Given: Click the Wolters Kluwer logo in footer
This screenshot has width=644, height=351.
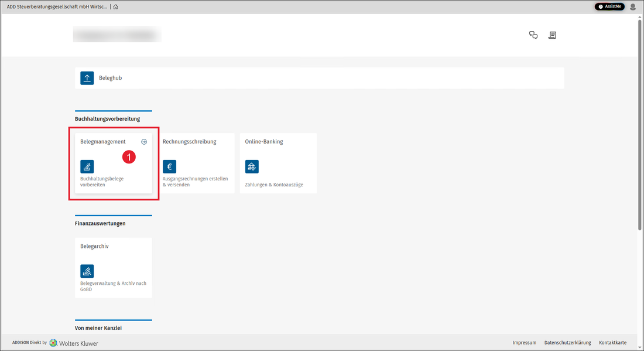Looking at the screenshot, I should 74,343.
